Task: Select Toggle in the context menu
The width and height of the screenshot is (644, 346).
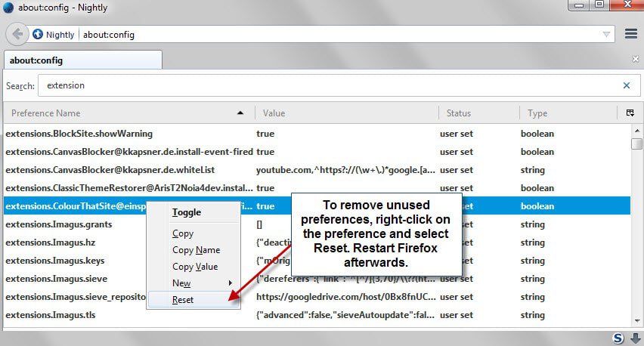Action: coord(187,212)
